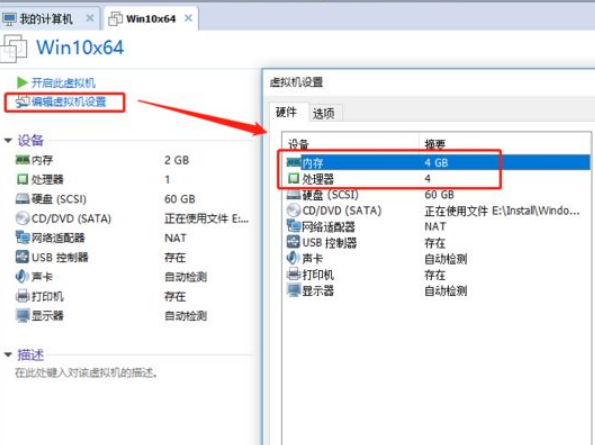Click the USB controller icon in the settings dialog
Screen dimensions: 595x445
click(293, 242)
